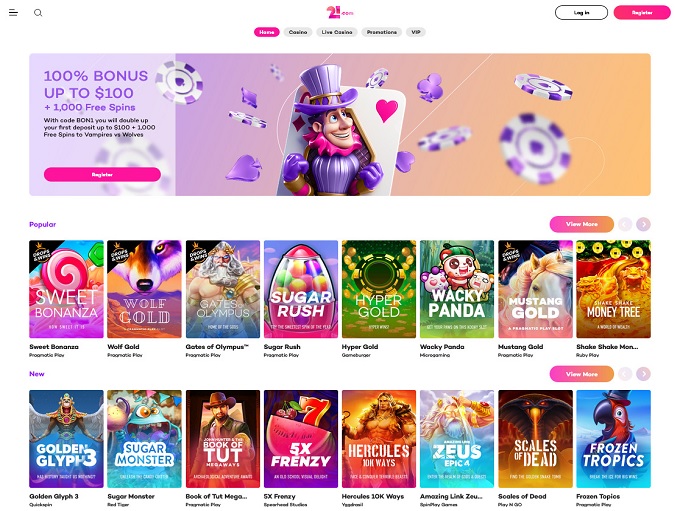Open the hamburger menu icon

(x=13, y=13)
